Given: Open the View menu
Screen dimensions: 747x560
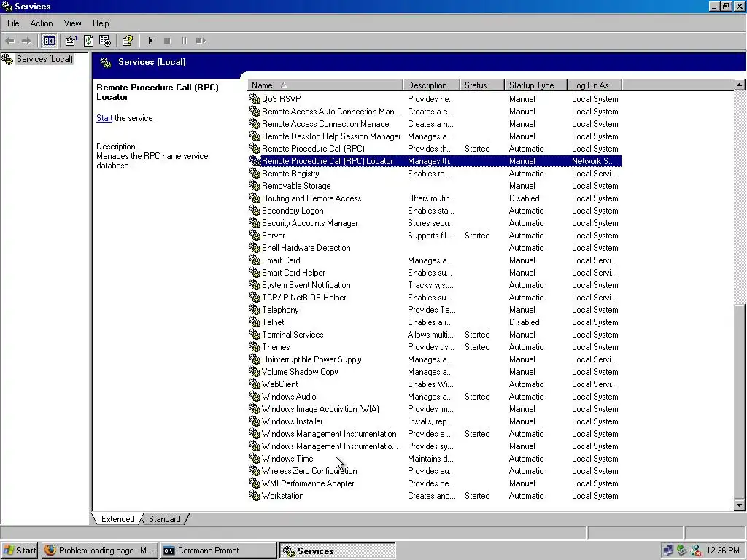Looking at the screenshot, I should pyautogui.click(x=72, y=23).
